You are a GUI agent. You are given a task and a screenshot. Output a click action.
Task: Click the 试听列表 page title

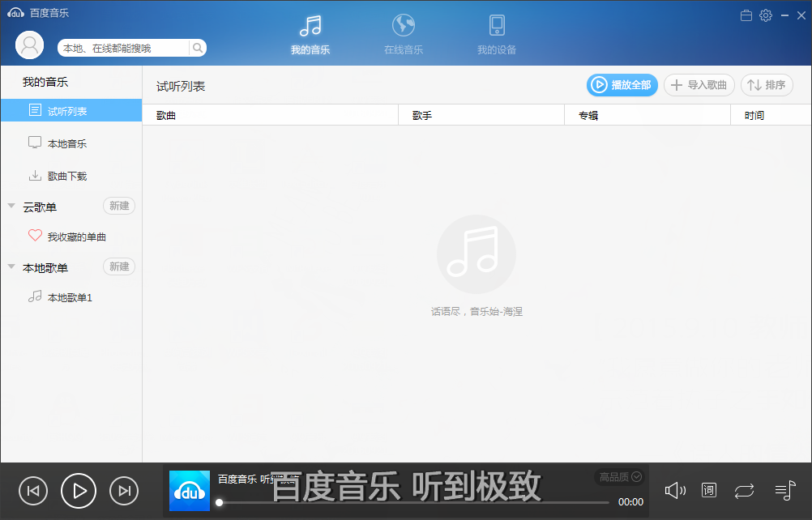[x=181, y=87]
